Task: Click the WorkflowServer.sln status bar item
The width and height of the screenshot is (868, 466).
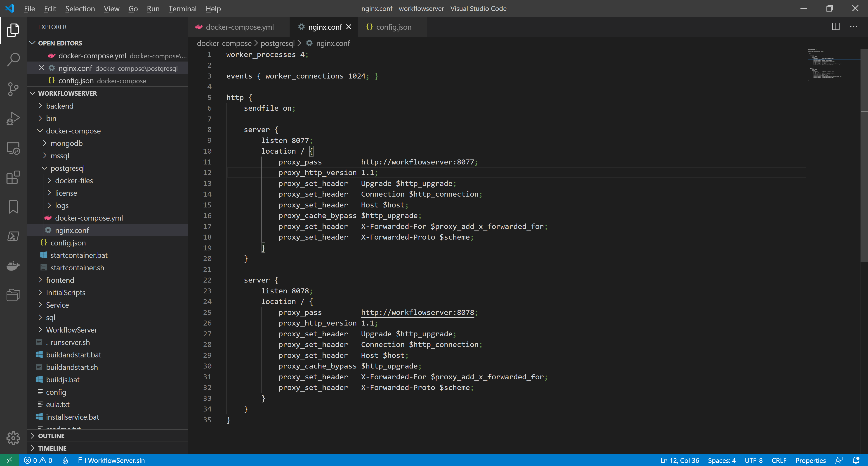Action: (x=111, y=460)
